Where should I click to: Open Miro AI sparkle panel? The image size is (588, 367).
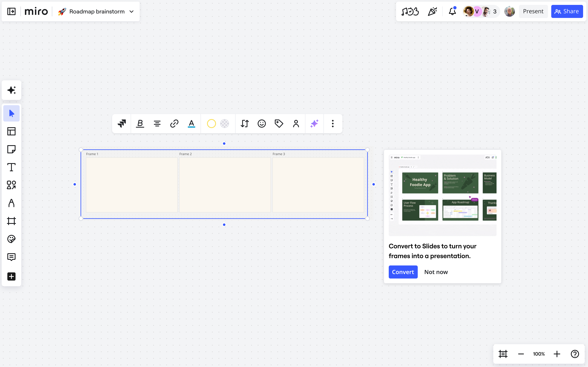11,90
